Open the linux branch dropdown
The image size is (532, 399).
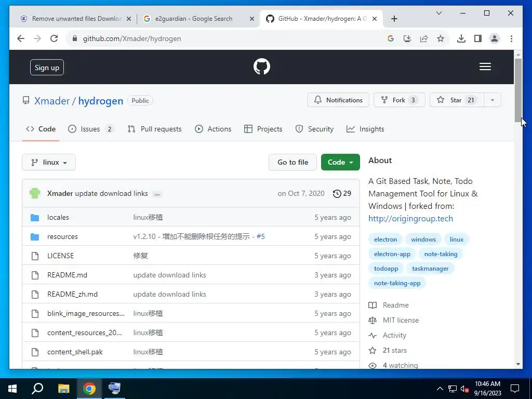[x=49, y=162]
